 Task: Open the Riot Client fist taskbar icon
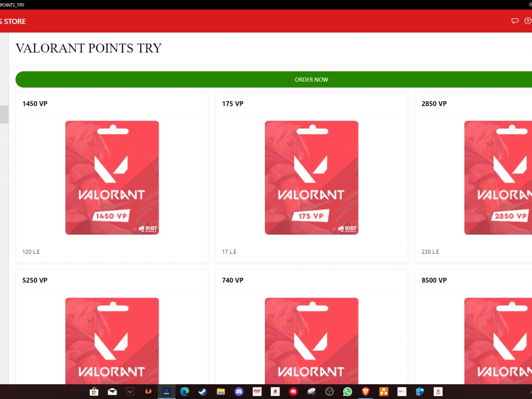pyautogui.click(x=293, y=392)
